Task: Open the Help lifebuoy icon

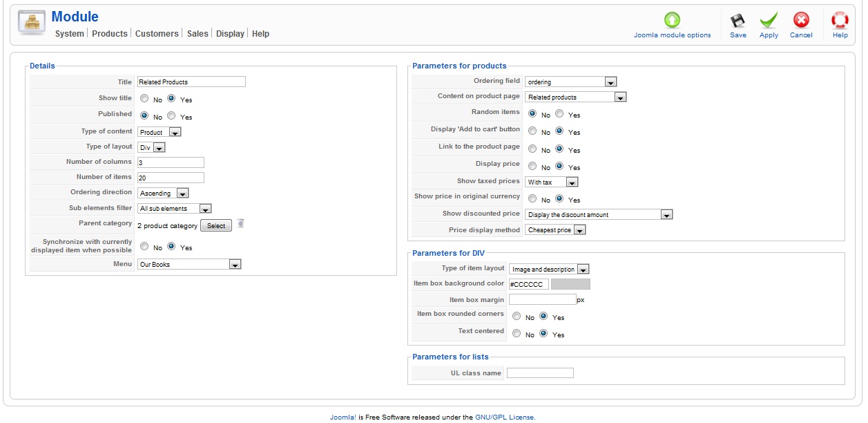Action: pos(840,21)
